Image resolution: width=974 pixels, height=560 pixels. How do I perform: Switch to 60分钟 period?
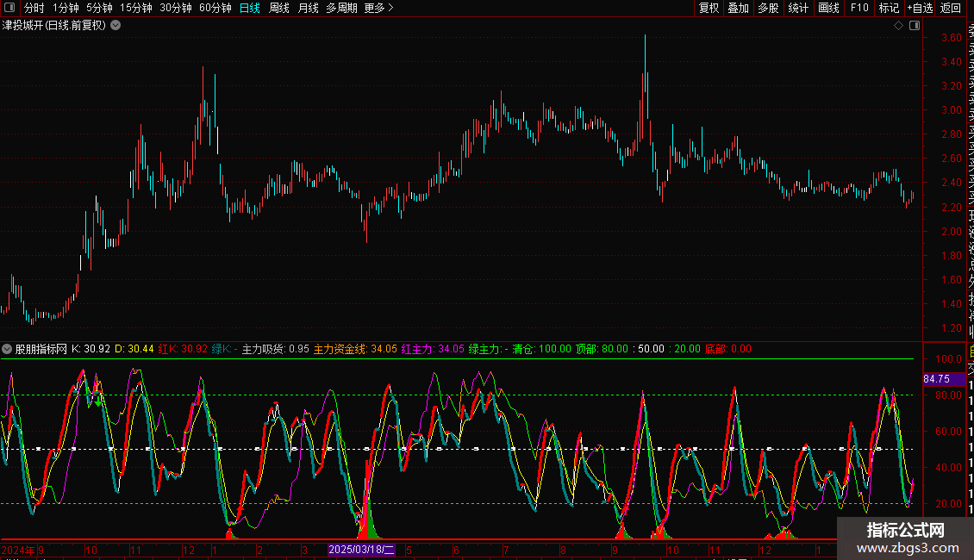coord(215,8)
